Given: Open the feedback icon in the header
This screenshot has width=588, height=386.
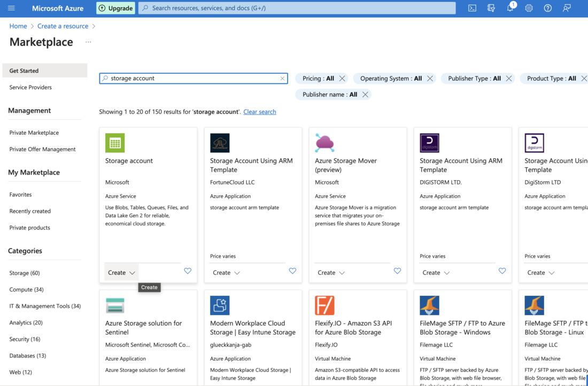Looking at the screenshot, I should tap(567, 8).
